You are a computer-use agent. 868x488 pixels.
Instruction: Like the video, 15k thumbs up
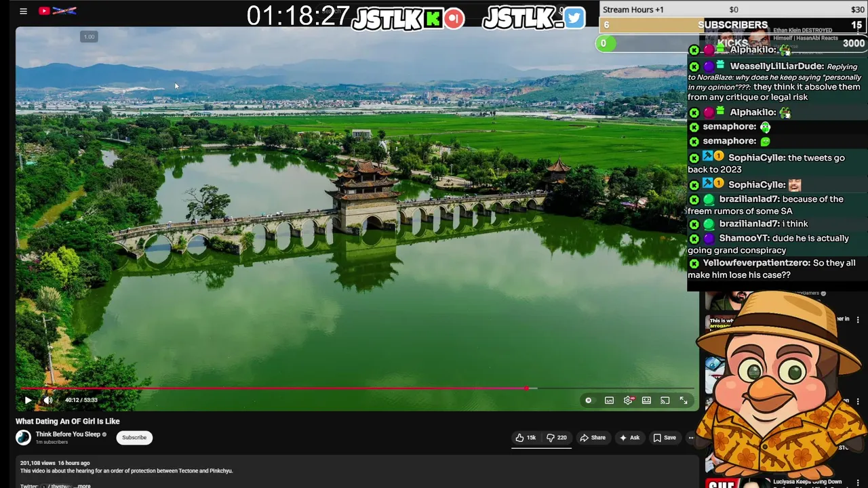pyautogui.click(x=526, y=438)
